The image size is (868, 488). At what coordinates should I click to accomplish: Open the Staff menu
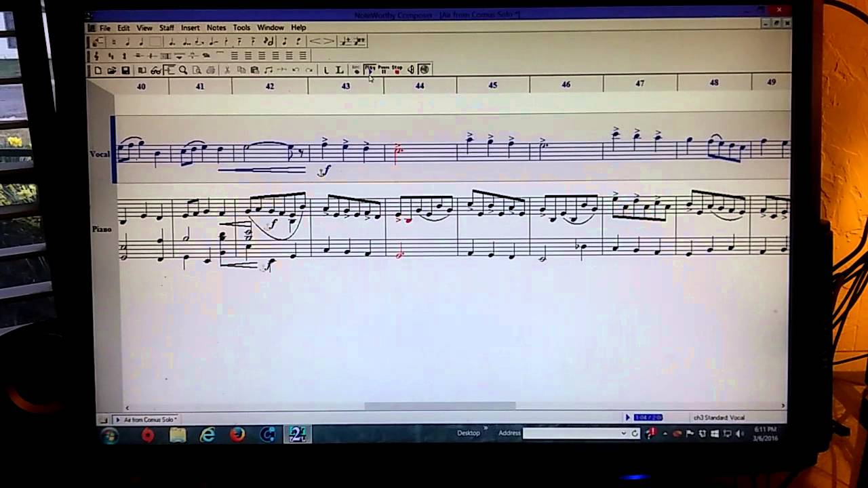click(167, 28)
